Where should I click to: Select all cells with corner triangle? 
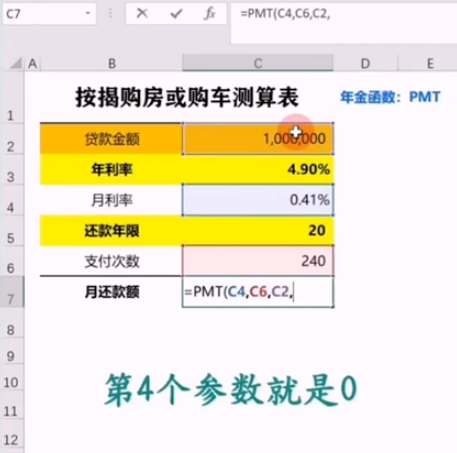[x=15, y=63]
